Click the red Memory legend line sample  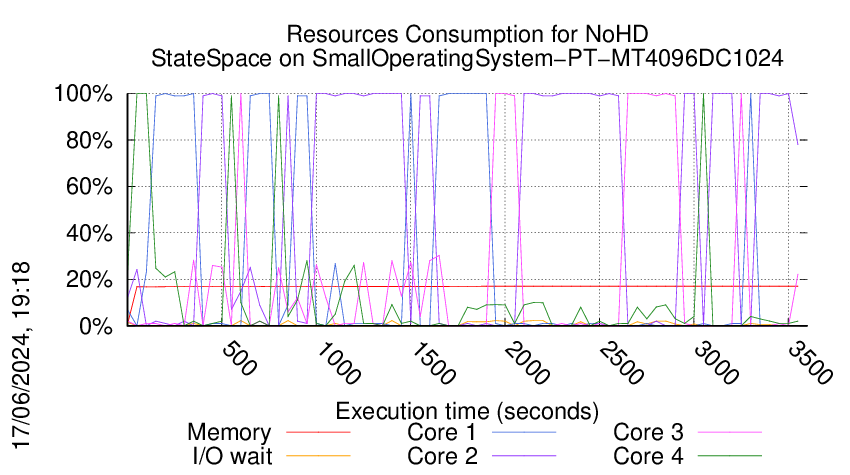coord(318,433)
